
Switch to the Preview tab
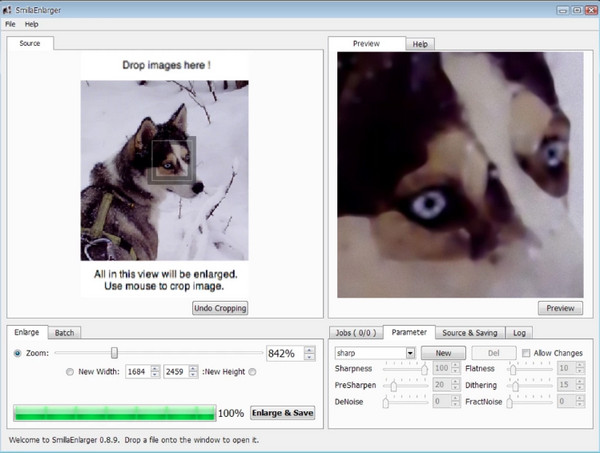point(366,44)
